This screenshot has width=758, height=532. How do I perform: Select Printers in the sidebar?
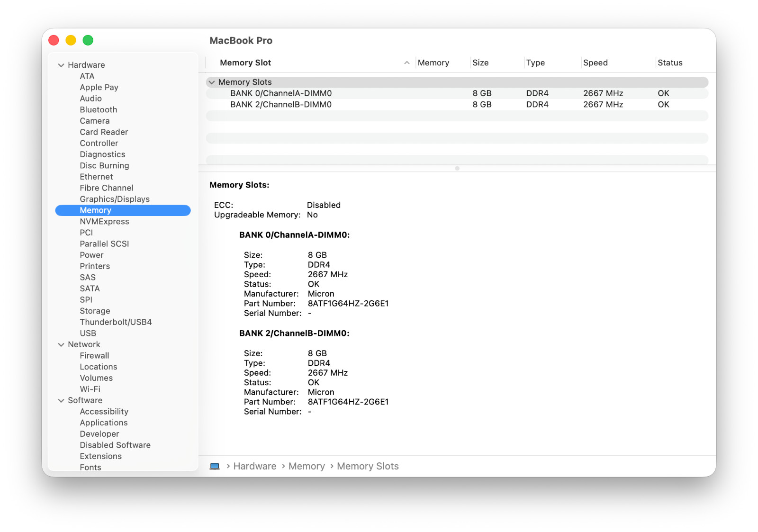(95, 266)
